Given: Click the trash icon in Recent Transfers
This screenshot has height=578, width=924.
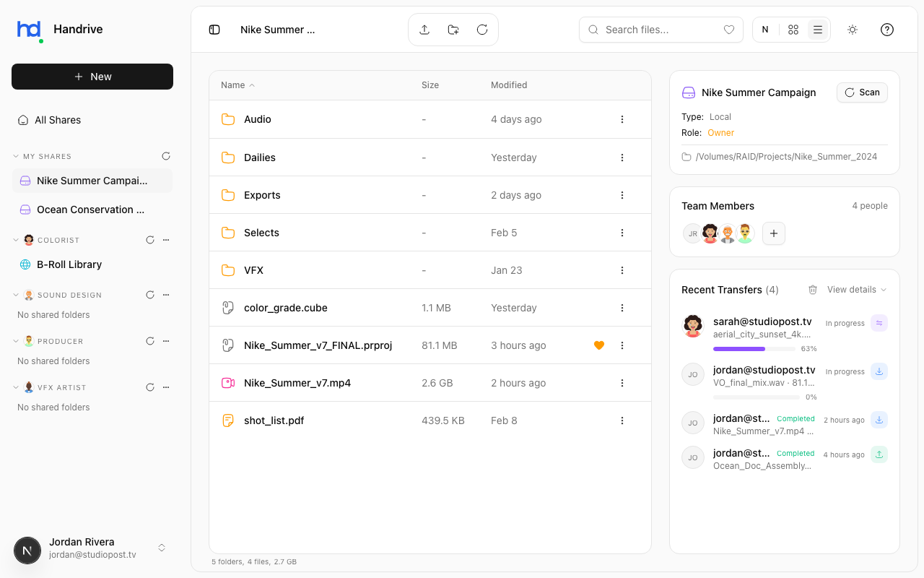Looking at the screenshot, I should (x=813, y=289).
